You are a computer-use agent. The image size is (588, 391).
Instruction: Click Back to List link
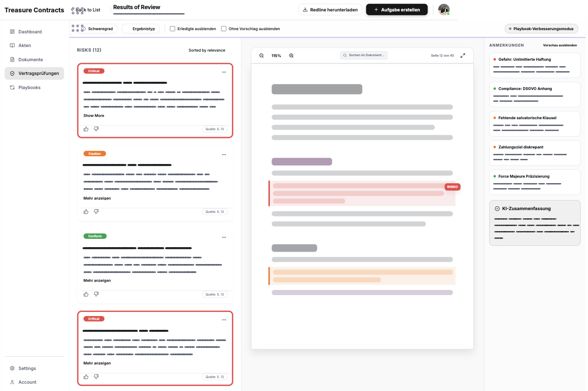(x=86, y=10)
